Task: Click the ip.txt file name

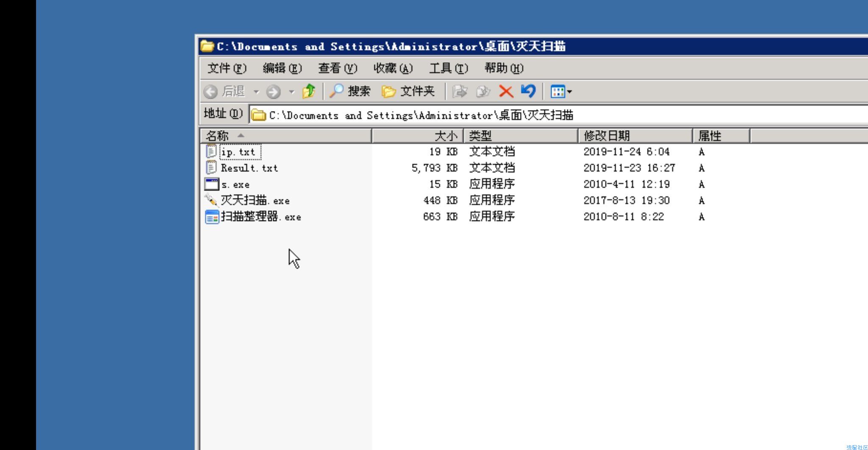Action: pyautogui.click(x=238, y=152)
